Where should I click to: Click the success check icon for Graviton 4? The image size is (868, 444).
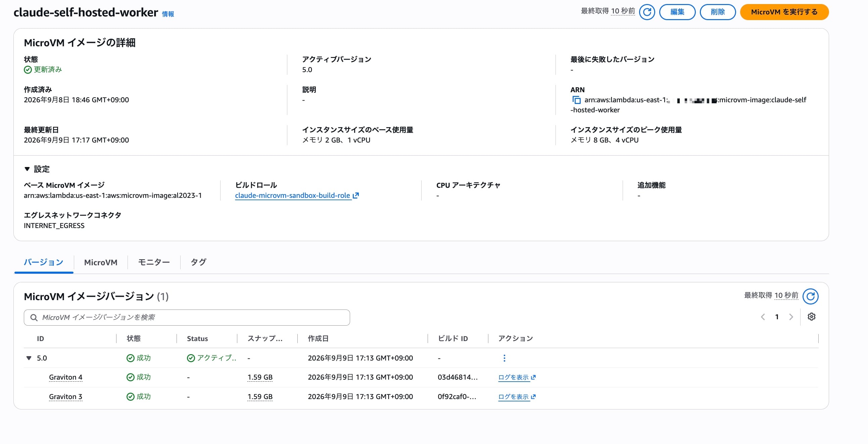pyautogui.click(x=131, y=377)
